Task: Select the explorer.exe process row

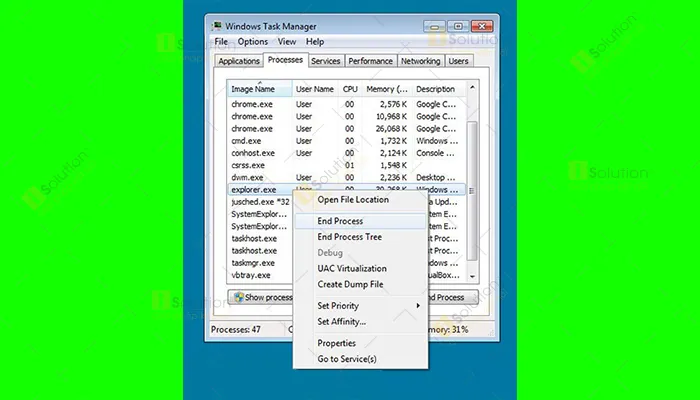Action: coord(346,190)
